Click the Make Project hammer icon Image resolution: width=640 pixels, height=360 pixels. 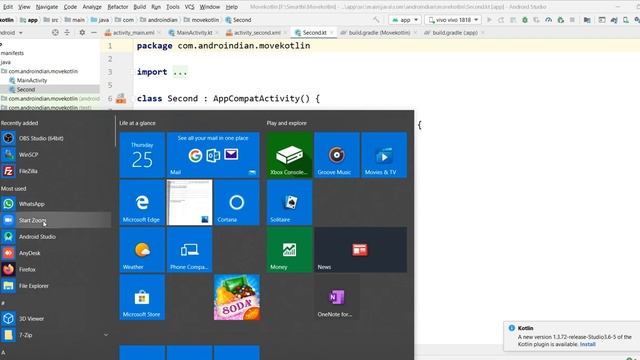pos(376,20)
